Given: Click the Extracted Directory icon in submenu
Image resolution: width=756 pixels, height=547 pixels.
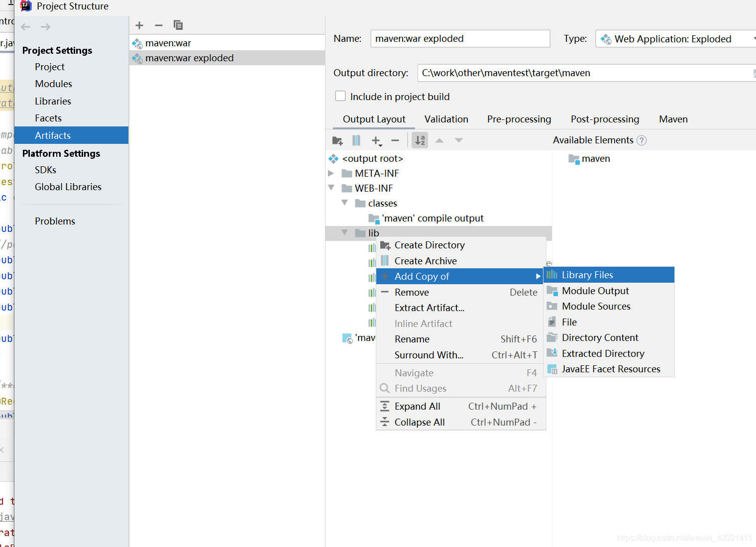Looking at the screenshot, I should coord(552,353).
